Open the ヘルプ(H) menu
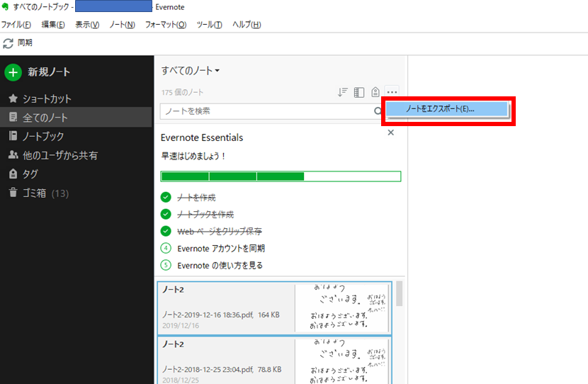 [x=247, y=25]
